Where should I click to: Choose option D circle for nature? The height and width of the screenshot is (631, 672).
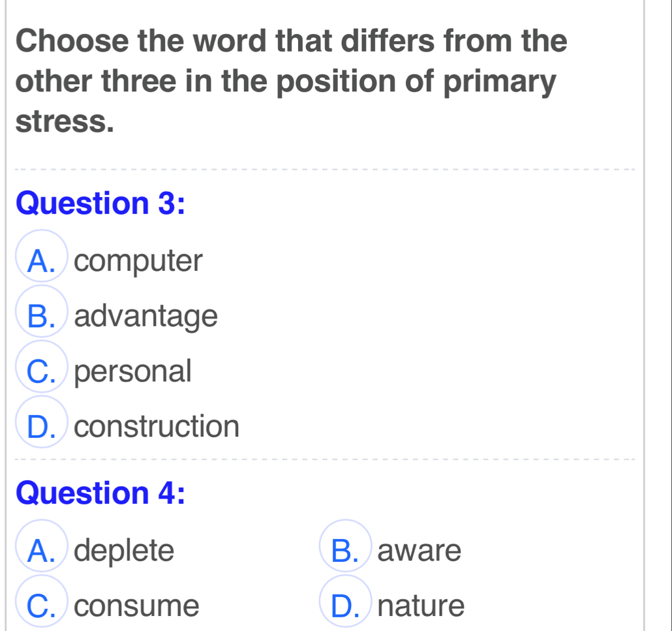[346, 606]
